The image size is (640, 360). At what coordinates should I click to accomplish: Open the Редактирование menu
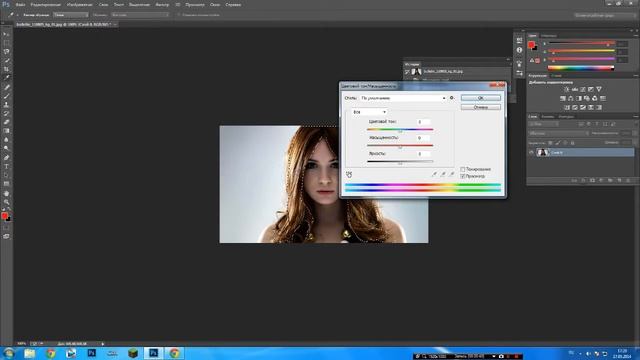45,4
